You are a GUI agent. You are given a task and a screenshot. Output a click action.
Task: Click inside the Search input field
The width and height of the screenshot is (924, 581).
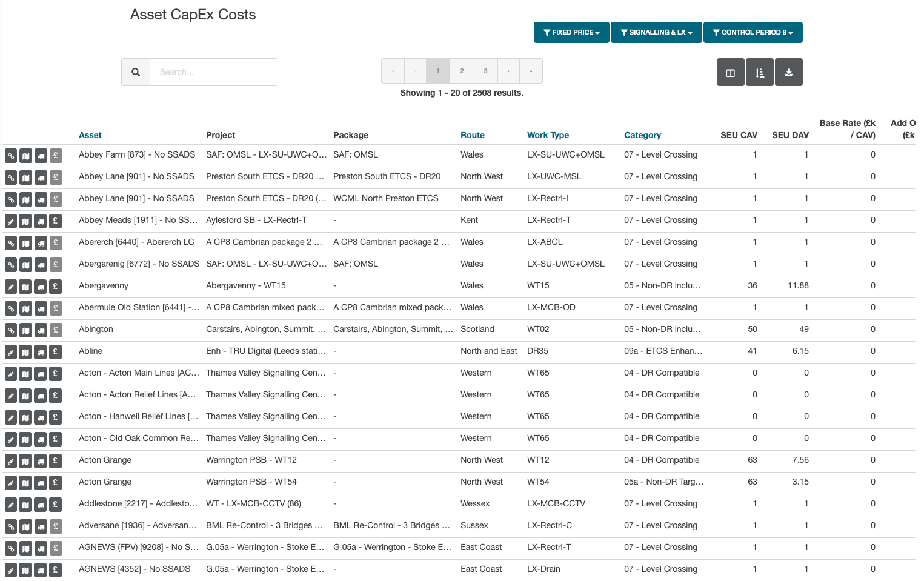click(x=213, y=72)
